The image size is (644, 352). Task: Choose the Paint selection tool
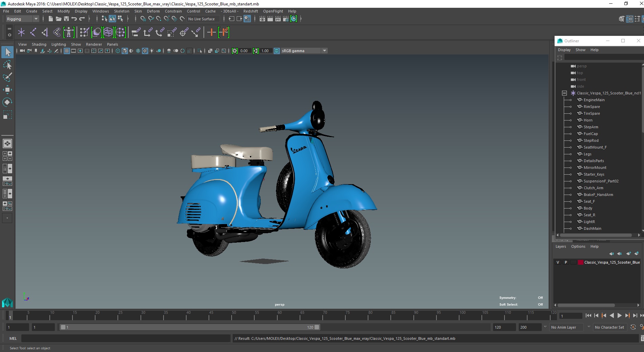7,77
